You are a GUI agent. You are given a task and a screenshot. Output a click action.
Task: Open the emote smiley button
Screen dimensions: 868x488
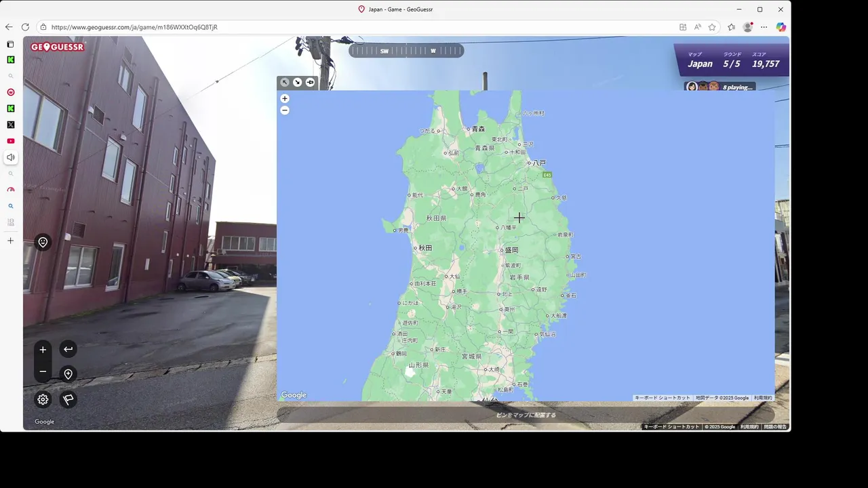[43, 242]
